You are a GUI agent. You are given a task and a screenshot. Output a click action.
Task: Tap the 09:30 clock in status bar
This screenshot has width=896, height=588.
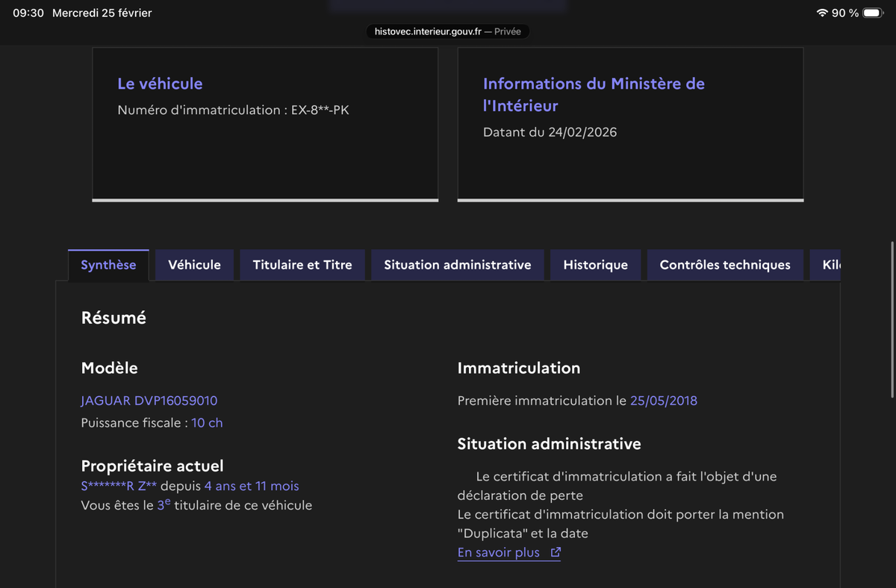pyautogui.click(x=28, y=13)
